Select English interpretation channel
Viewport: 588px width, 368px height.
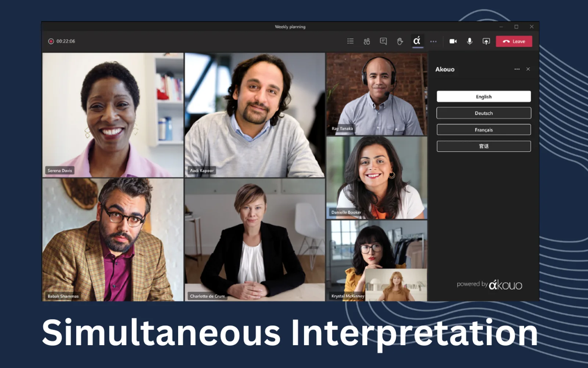[x=484, y=96]
